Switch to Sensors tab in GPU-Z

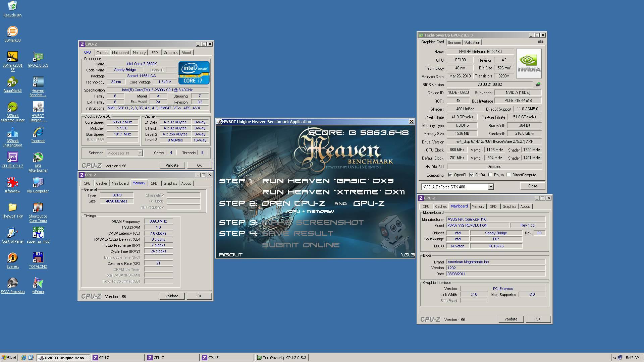point(454,43)
